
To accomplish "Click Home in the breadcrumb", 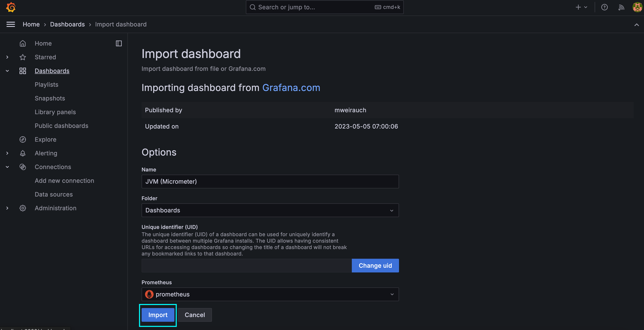I will click(x=31, y=24).
